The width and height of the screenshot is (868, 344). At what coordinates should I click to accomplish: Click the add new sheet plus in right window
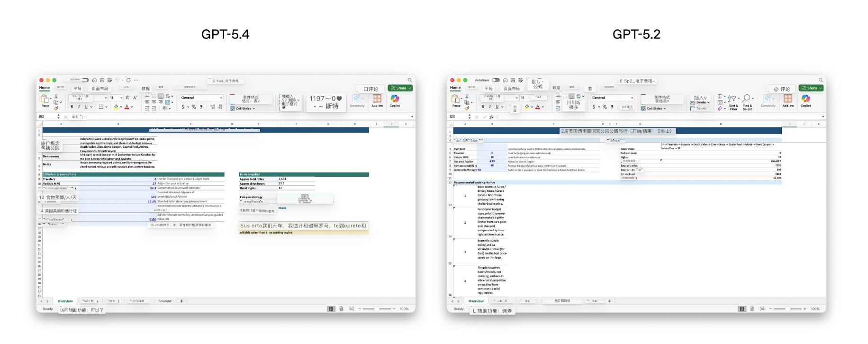tap(609, 301)
